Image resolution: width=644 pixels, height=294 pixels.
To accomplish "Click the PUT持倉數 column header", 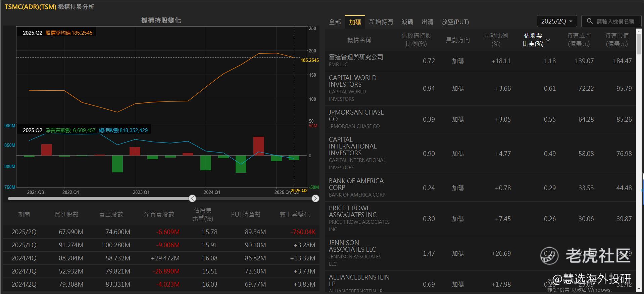I will pos(246,214).
